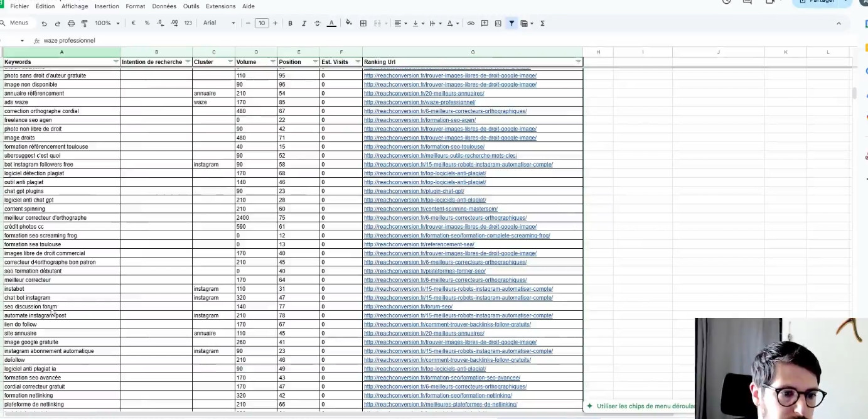Image resolution: width=868 pixels, height=419 pixels.
Task: Insert a chart from toolbar
Action: [x=498, y=23]
